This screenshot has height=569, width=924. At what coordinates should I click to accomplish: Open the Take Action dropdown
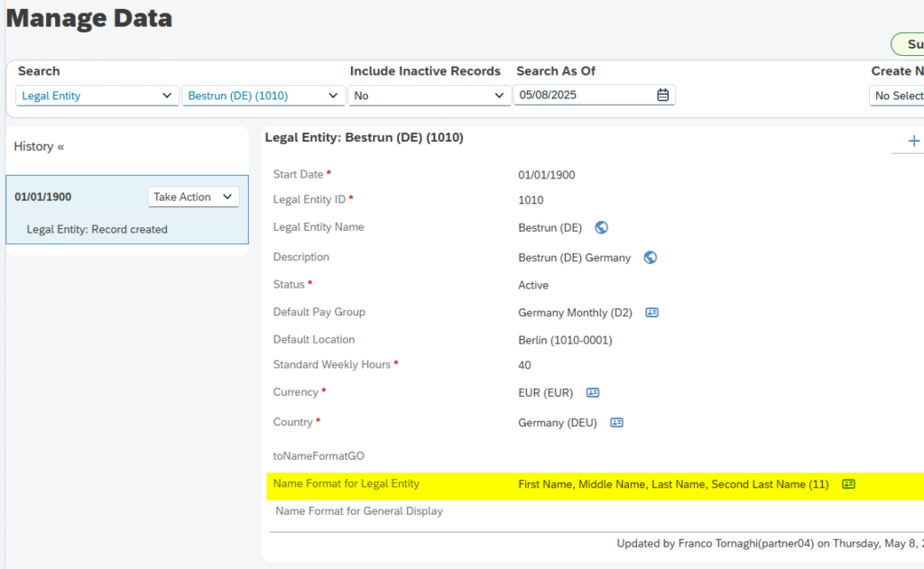coord(193,197)
